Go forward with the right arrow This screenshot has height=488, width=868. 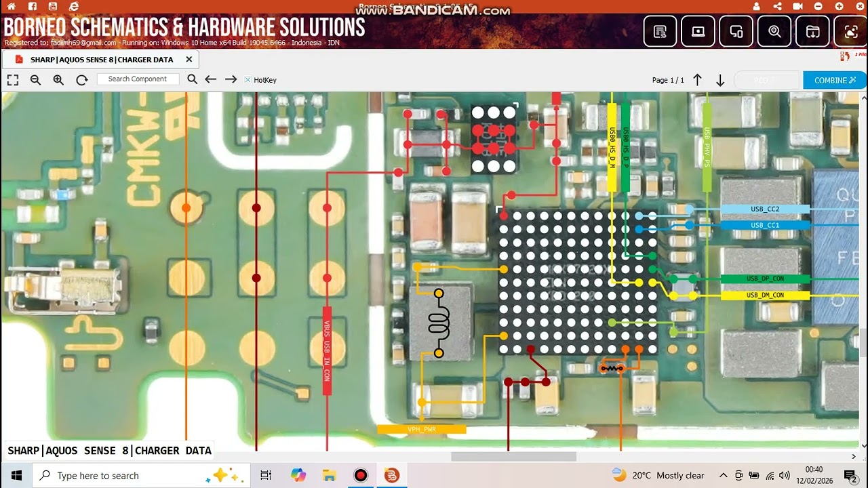coord(231,79)
